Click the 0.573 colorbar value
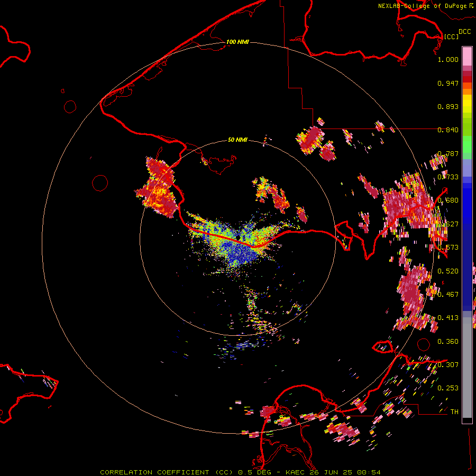Image resolution: width=476 pixels, height=476 pixels. coord(448,248)
